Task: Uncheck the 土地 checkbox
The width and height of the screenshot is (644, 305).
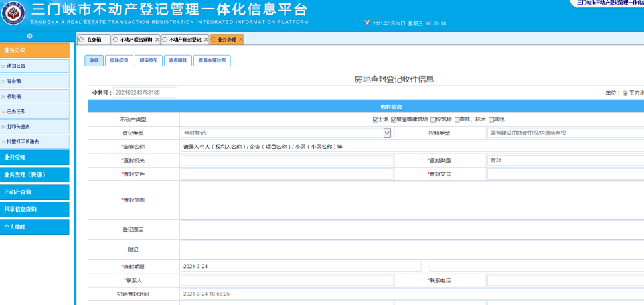Action: [x=376, y=119]
